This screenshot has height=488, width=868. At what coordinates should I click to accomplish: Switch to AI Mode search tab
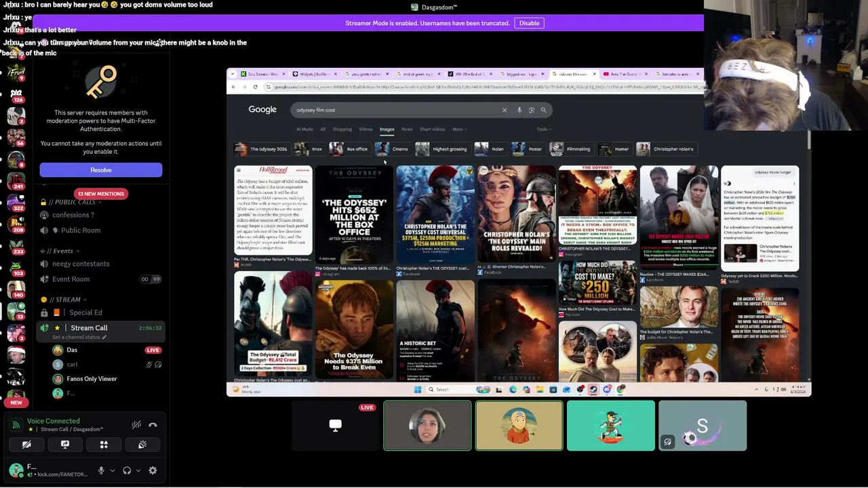pyautogui.click(x=304, y=129)
